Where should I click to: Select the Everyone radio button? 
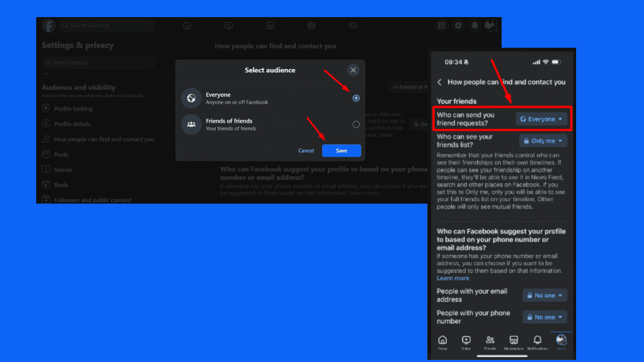(356, 98)
